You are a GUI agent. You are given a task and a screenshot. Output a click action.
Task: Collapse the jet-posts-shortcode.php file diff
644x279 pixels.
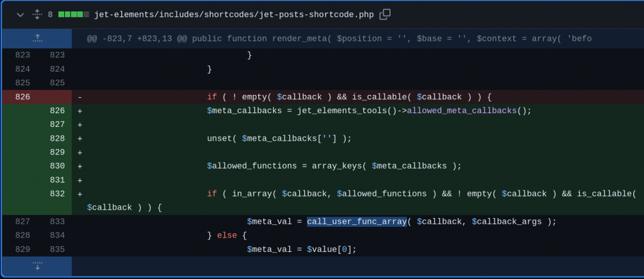(x=20, y=14)
